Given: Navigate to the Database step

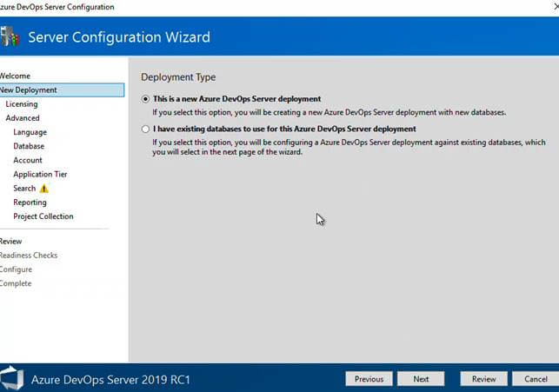Looking at the screenshot, I should click(29, 146).
